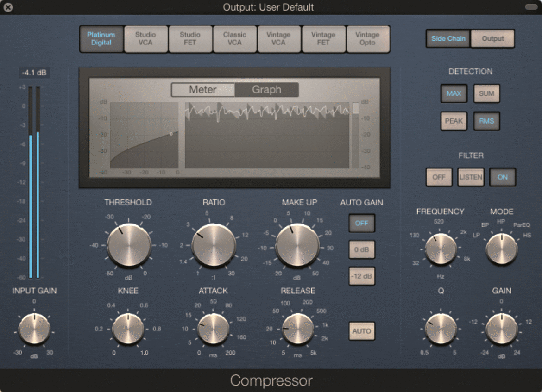Viewport: 542px width, 392px height.
Task: Select the Platinum Digital compressor model
Action: tap(101, 39)
